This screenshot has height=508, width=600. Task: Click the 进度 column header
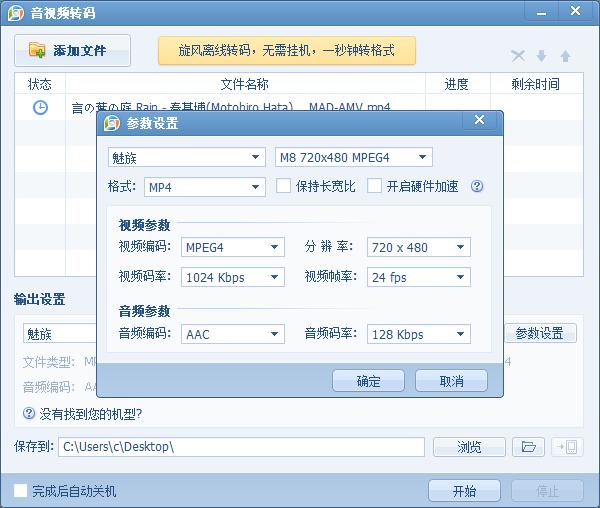coord(457,84)
